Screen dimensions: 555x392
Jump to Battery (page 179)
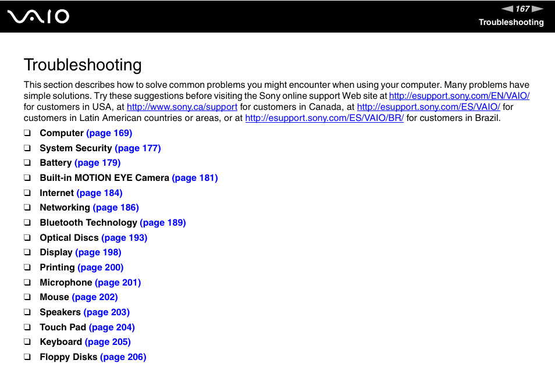coord(97,163)
